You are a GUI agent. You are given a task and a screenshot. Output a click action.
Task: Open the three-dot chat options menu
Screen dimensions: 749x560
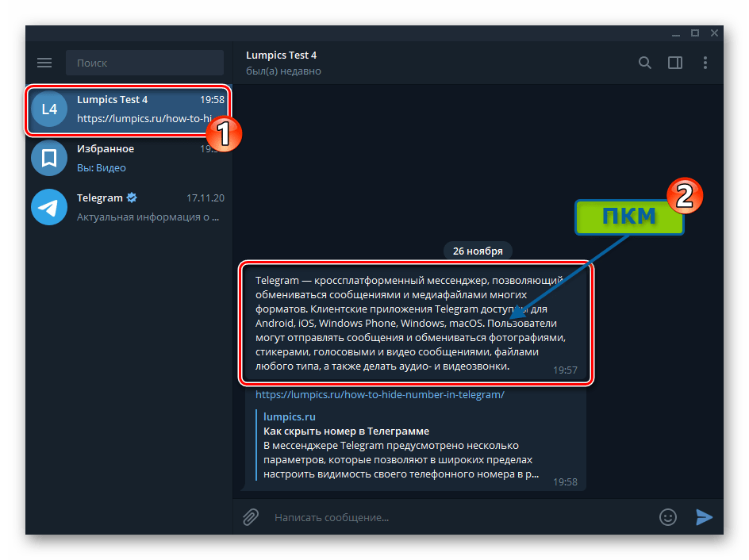click(x=705, y=63)
